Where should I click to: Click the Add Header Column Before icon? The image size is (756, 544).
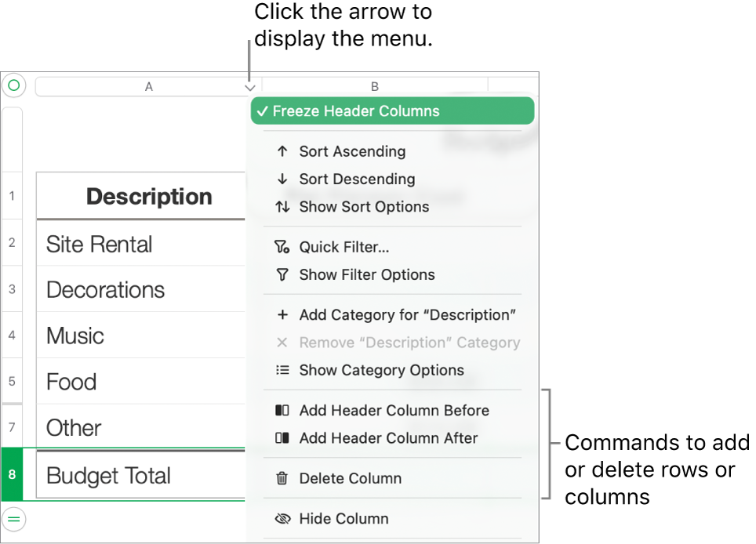click(282, 410)
